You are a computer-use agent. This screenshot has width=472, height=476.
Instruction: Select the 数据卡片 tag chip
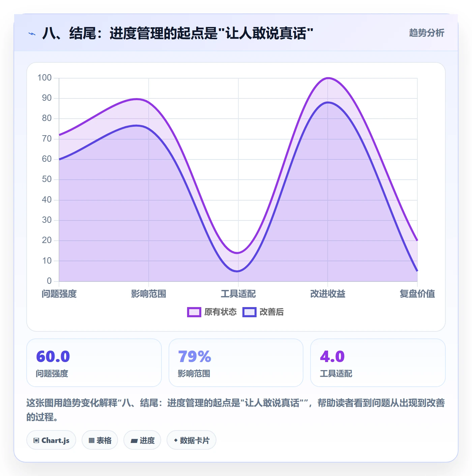coord(191,440)
